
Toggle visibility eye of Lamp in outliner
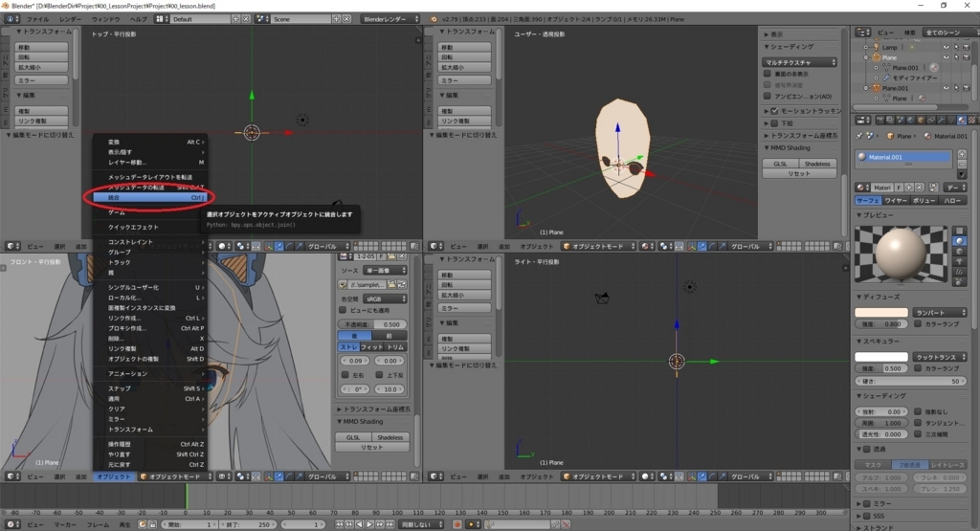[x=947, y=47]
